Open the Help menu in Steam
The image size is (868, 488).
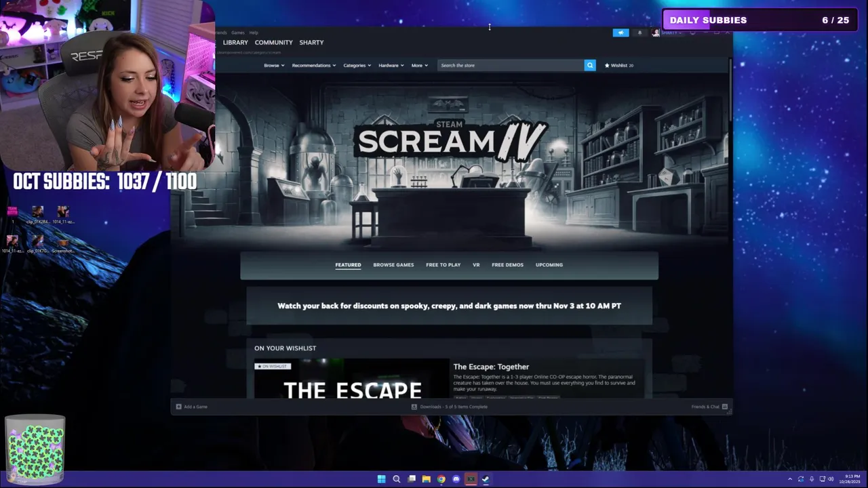tap(254, 33)
